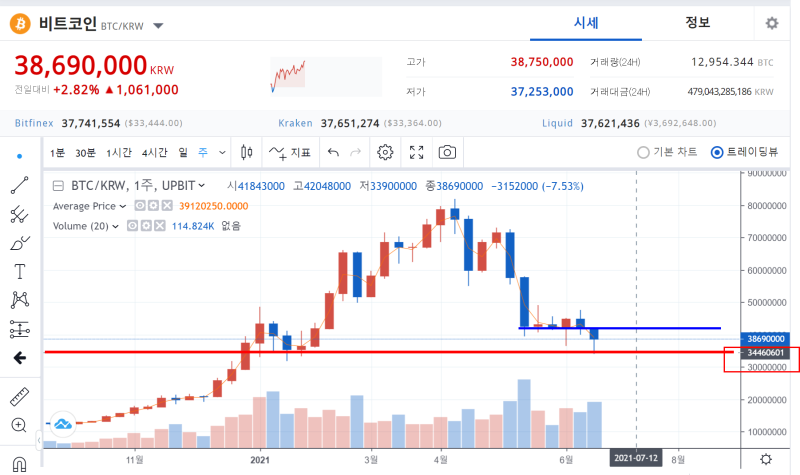Click the Bitfinex exchange link
Viewport: 800px width, 475px height.
point(34,123)
